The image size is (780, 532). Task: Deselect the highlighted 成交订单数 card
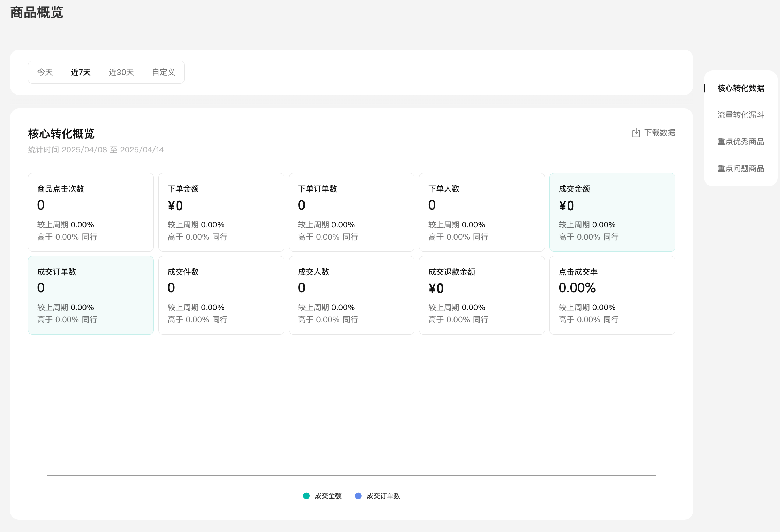point(91,295)
